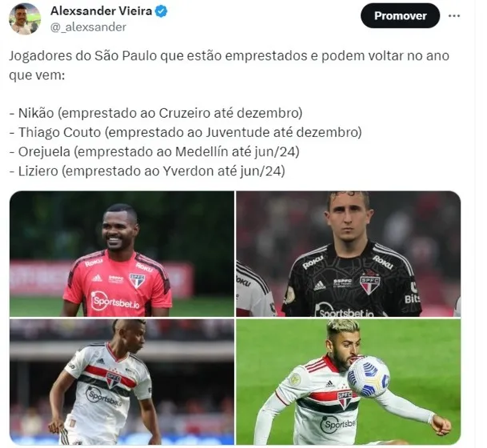The width and height of the screenshot is (487, 448).
Task: Click the Thiago Couto loan line
Action: 186,132
